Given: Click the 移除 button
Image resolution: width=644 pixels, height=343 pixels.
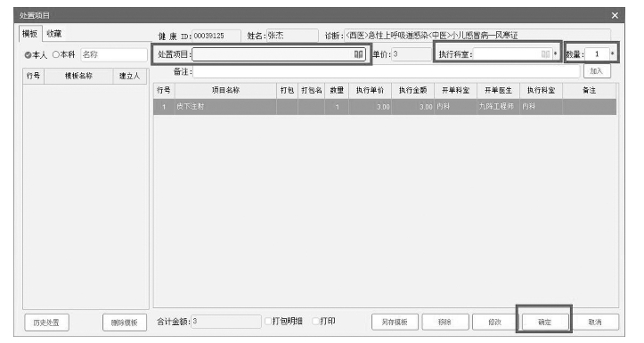Looking at the screenshot, I should coord(444,323).
